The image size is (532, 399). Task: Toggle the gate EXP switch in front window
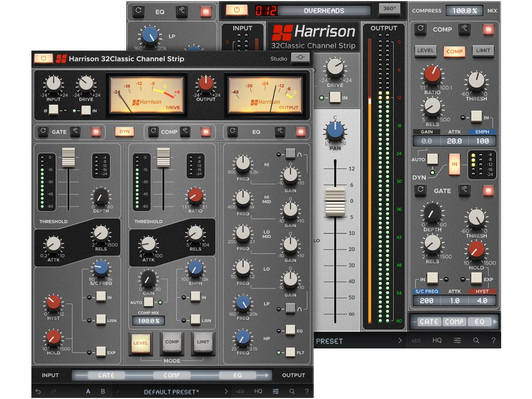101,352
